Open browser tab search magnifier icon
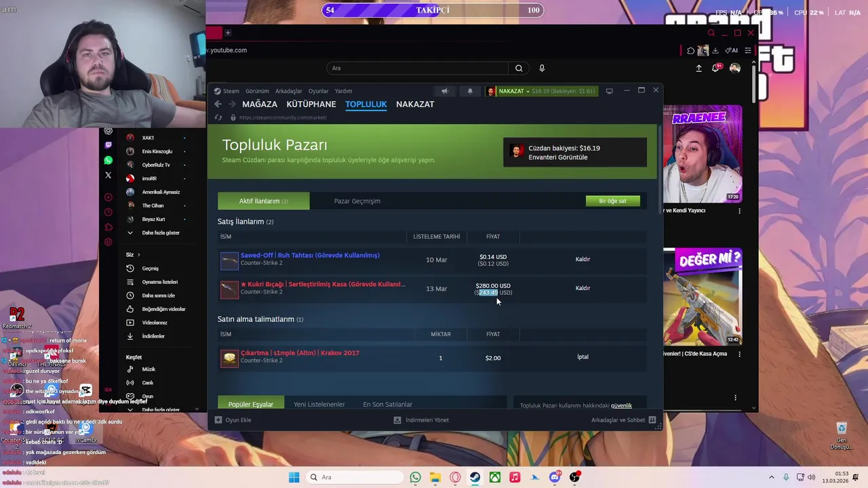This screenshot has height=488, width=868. [x=711, y=33]
